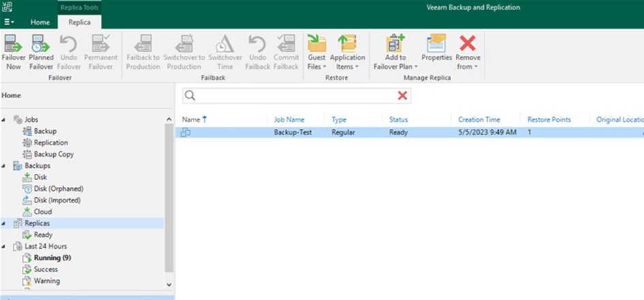644x300 pixels.
Task: Select Replication under Jobs
Action: click(50, 142)
